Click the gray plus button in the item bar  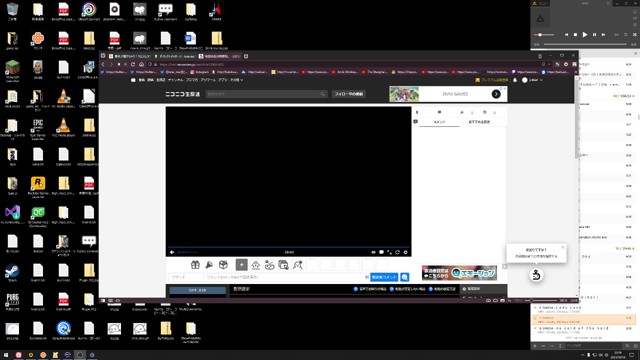(x=242, y=265)
